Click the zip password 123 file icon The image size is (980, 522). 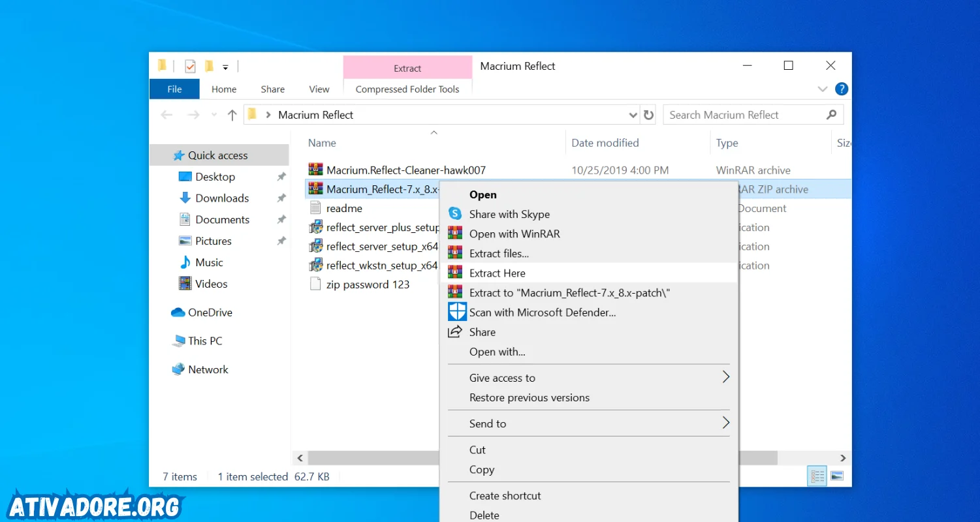(315, 284)
